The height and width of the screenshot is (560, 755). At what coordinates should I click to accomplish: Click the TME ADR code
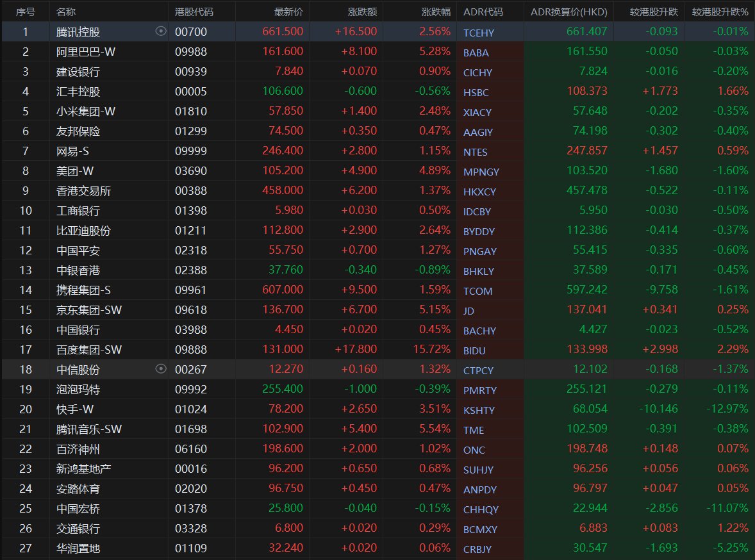474,430
